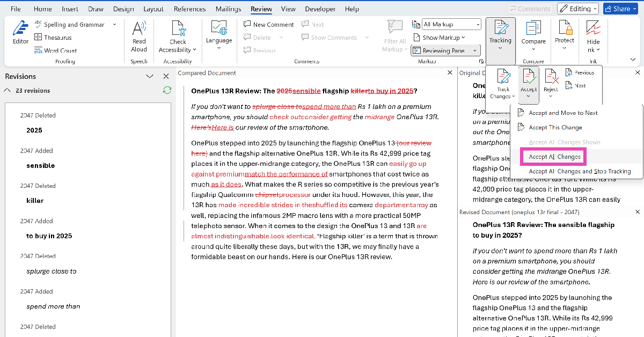The width and height of the screenshot is (644, 337).
Task: Open the Editing mode dropdown
Action: (577, 9)
